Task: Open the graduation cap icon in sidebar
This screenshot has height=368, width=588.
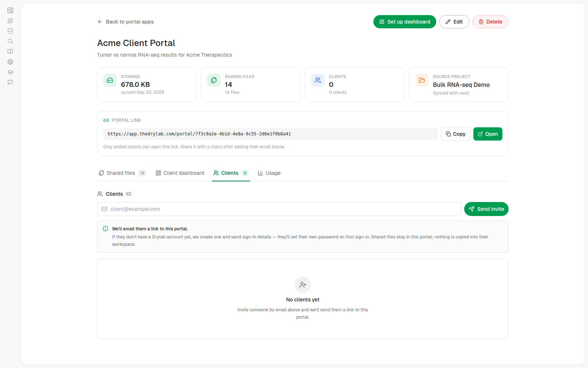Action: coord(10,72)
